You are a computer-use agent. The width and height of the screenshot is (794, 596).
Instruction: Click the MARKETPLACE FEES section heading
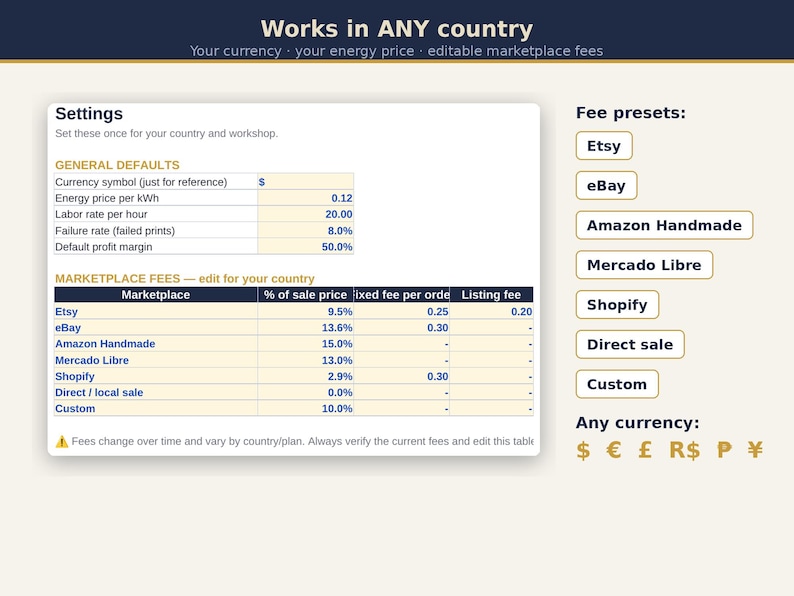pos(185,279)
